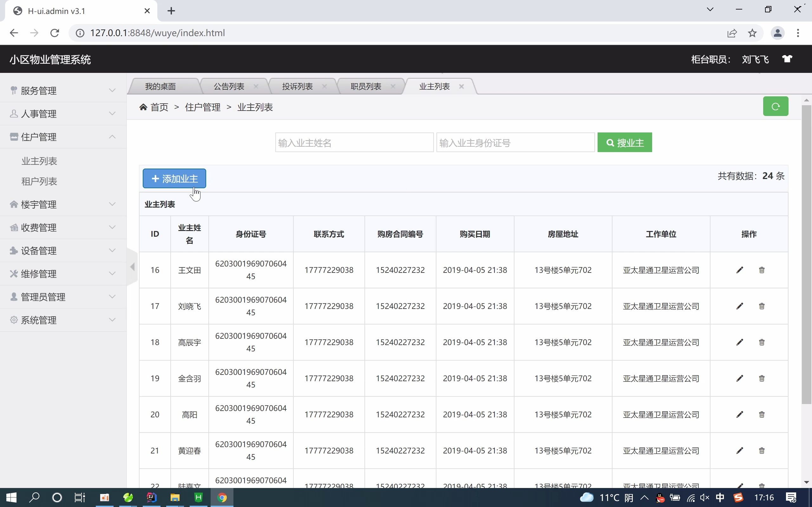Click the 输入业主身份证号 input field
Image resolution: width=812 pixels, height=507 pixels.
(515, 143)
